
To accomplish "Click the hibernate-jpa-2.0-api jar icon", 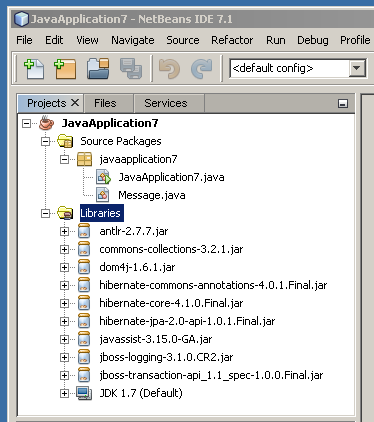I will (x=84, y=321).
